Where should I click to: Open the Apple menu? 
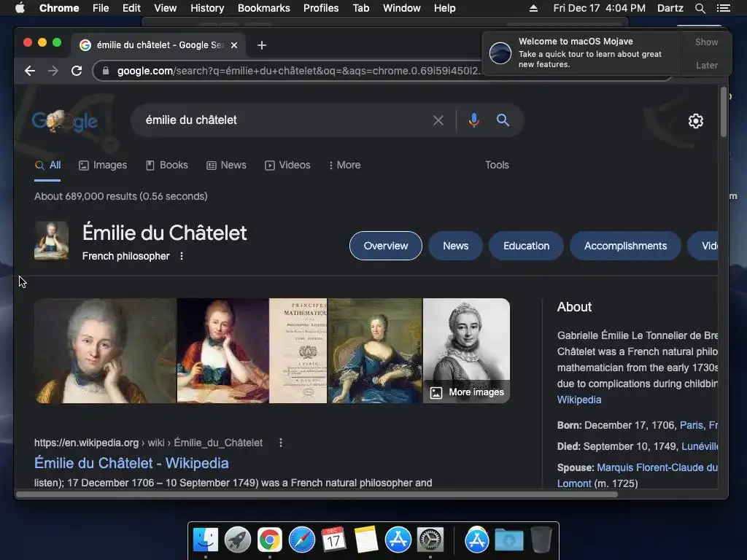pos(20,8)
